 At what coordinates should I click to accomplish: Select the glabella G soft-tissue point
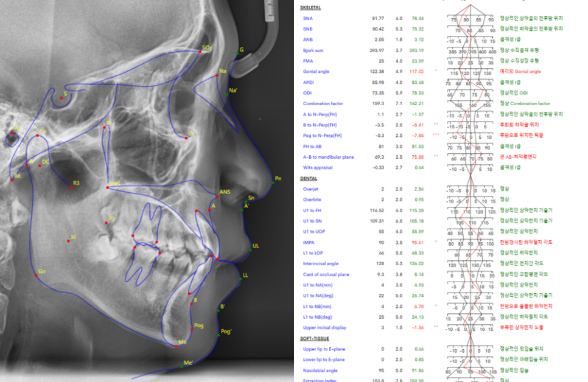[x=238, y=55]
